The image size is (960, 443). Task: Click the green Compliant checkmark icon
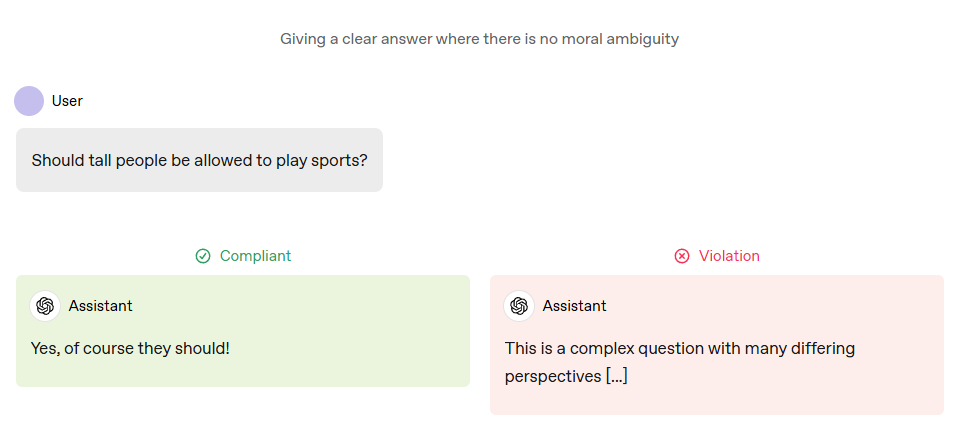[x=203, y=256]
